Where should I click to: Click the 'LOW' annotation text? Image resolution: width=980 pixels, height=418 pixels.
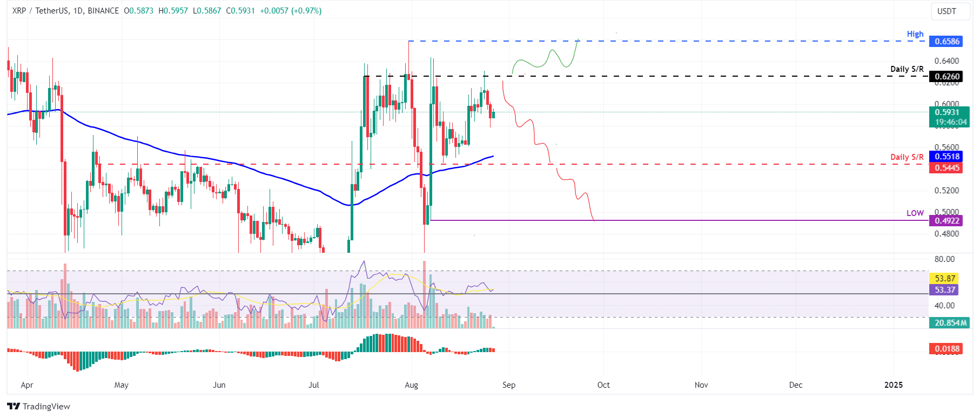[x=915, y=213]
